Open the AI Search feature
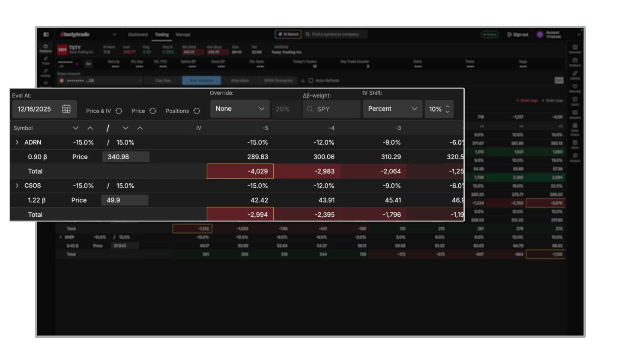Image resolution: width=621 pixels, height=364 pixels. coord(287,35)
